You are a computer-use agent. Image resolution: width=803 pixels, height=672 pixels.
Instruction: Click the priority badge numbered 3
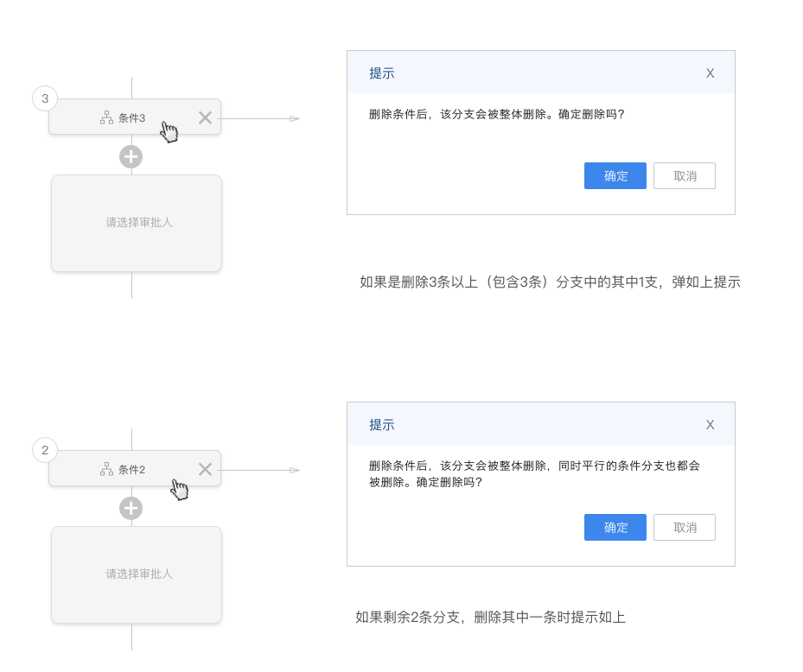(45, 98)
